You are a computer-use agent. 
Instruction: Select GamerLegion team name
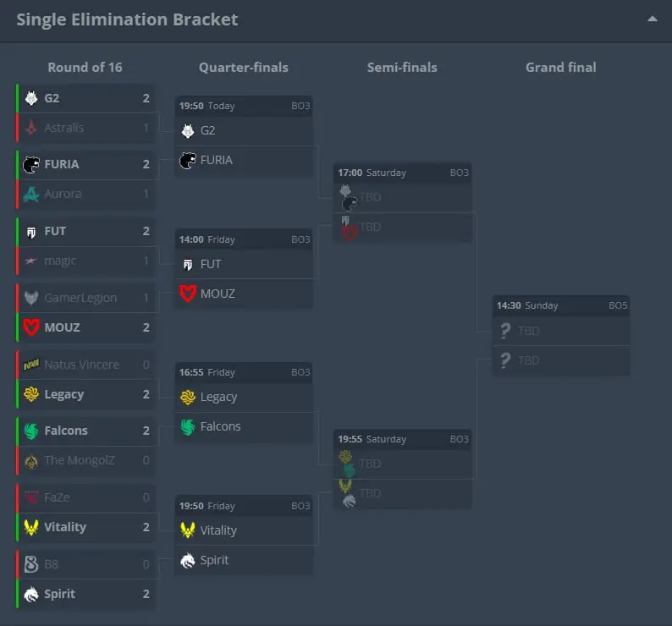point(80,298)
